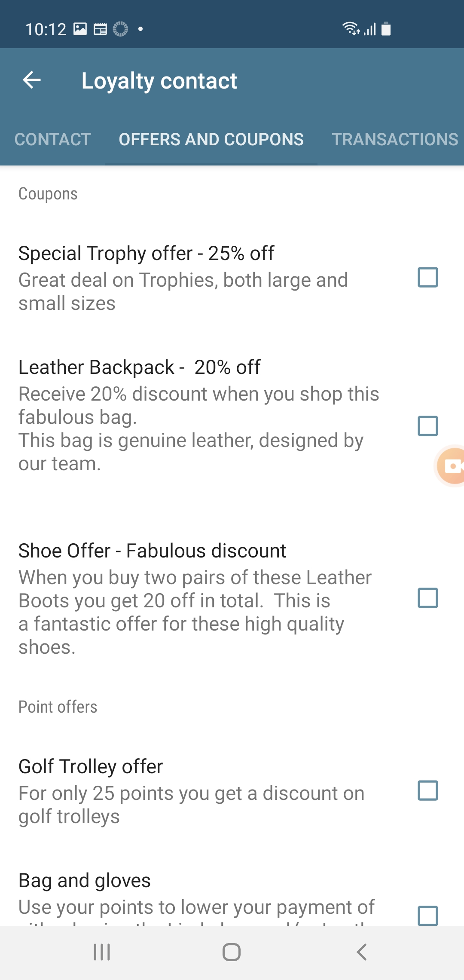Viewport: 464px width, 980px height.
Task: Tap the calendar notification icon in status bar
Action: tap(100, 29)
